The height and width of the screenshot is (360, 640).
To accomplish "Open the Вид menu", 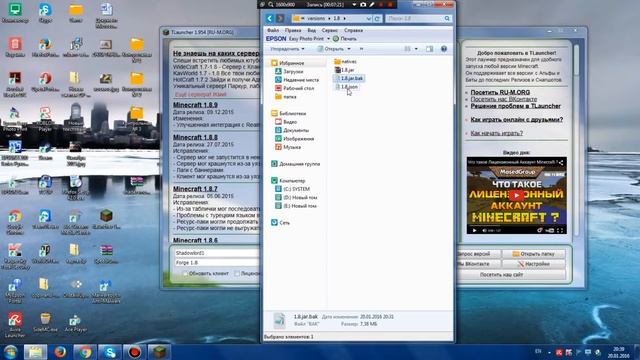I will [x=311, y=30].
